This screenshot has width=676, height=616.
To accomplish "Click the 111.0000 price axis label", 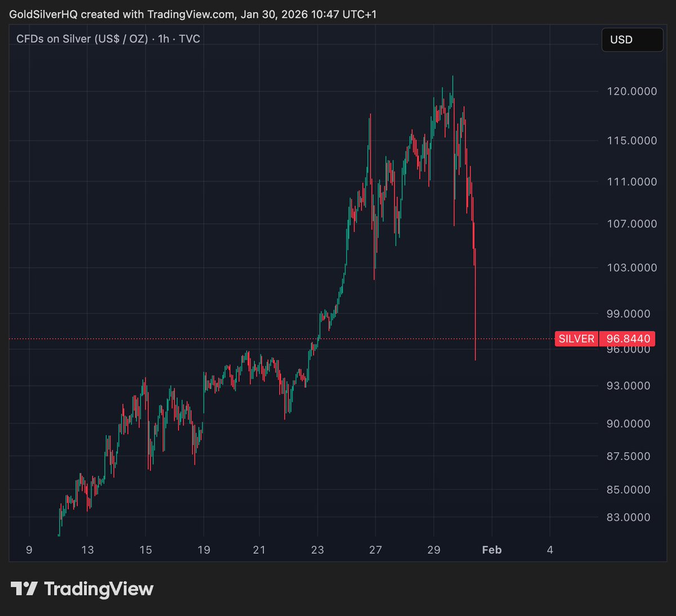I will click(x=631, y=181).
